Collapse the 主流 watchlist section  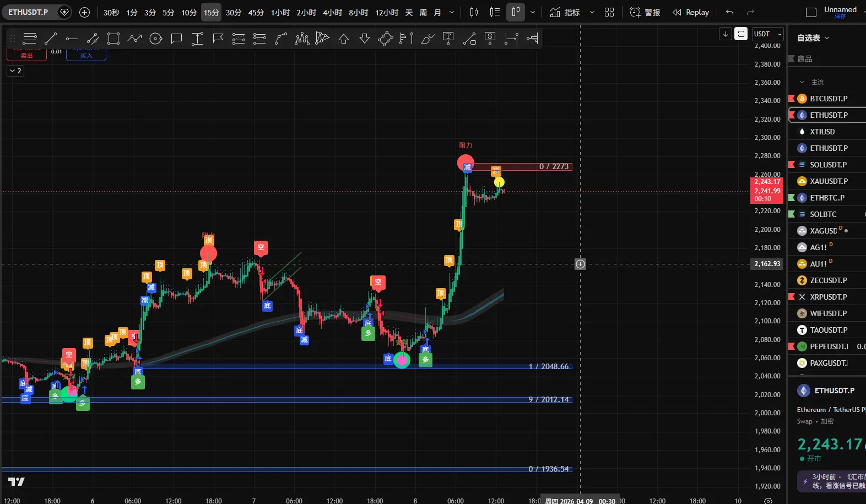(802, 82)
